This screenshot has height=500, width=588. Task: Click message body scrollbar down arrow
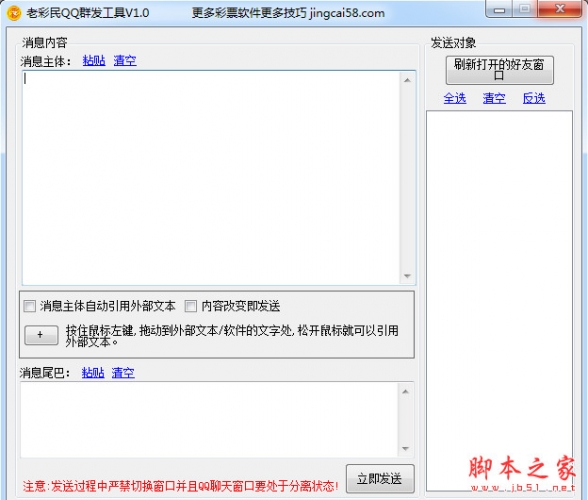[407, 276]
